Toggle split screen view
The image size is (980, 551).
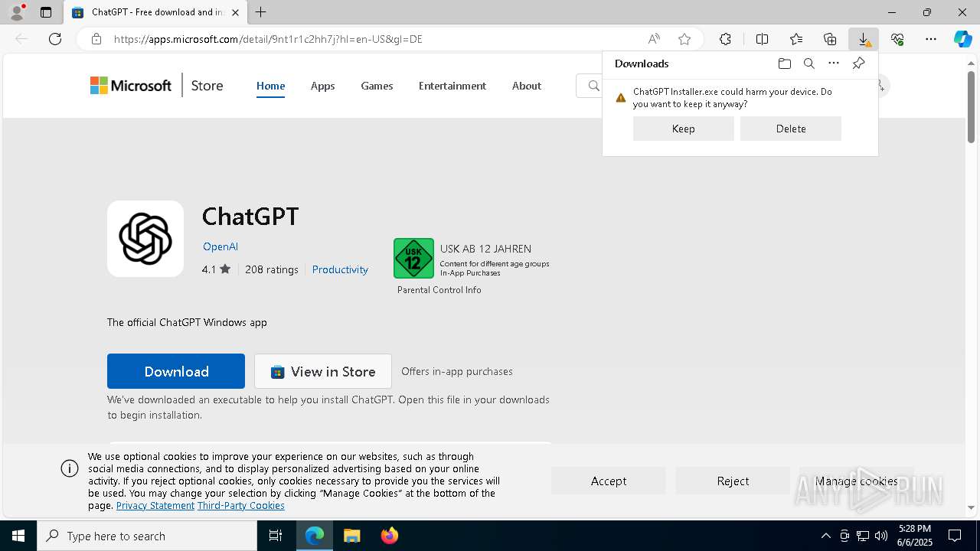click(762, 39)
